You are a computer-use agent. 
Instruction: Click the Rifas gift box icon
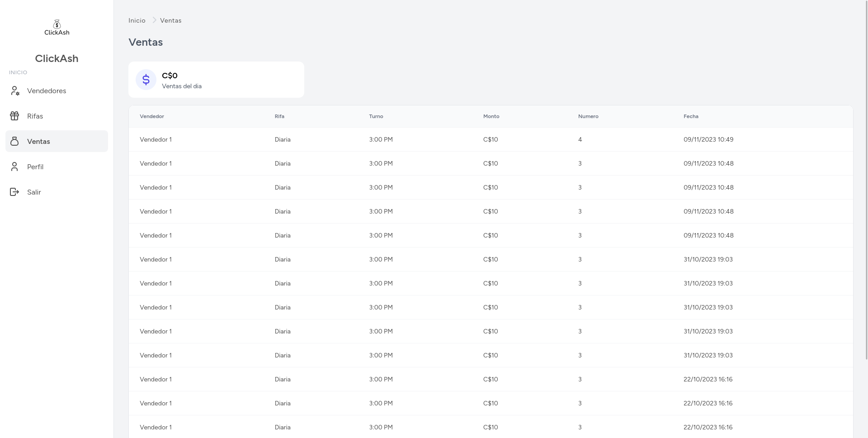pyautogui.click(x=14, y=116)
